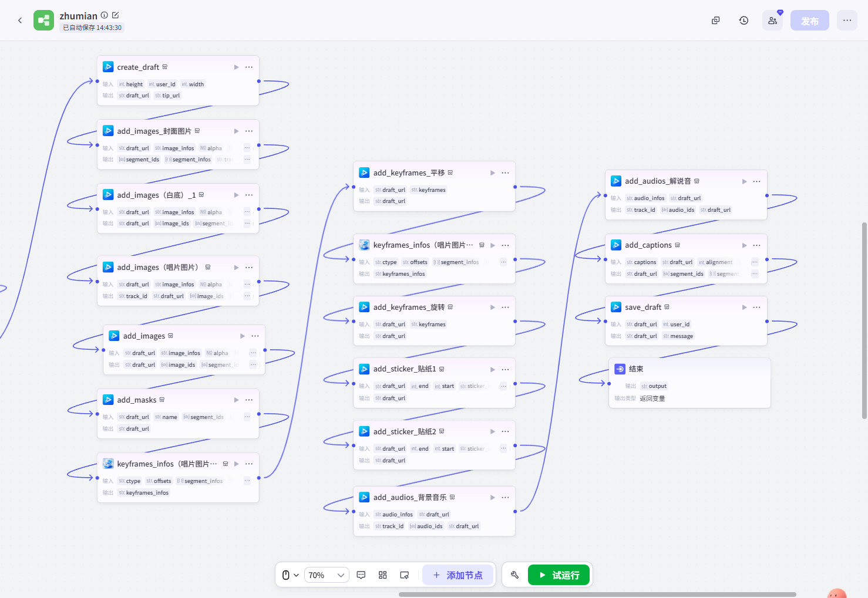Add a comment with the note icon
Viewport: 868px width, 598px height.
pyautogui.click(x=361, y=575)
